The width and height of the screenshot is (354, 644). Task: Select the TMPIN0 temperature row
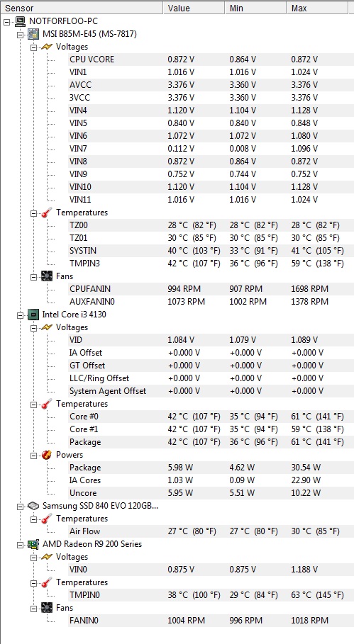pyautogui.click(x=211, y=594)
